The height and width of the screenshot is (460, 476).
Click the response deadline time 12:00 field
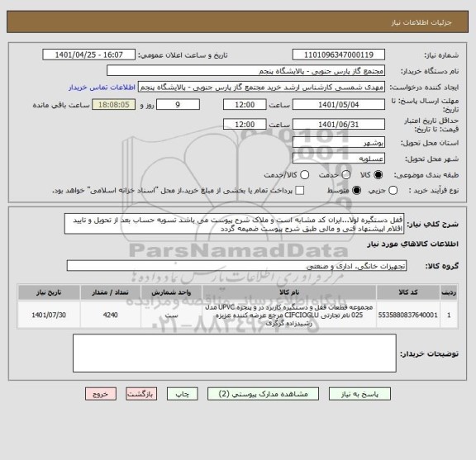point(245,105)
